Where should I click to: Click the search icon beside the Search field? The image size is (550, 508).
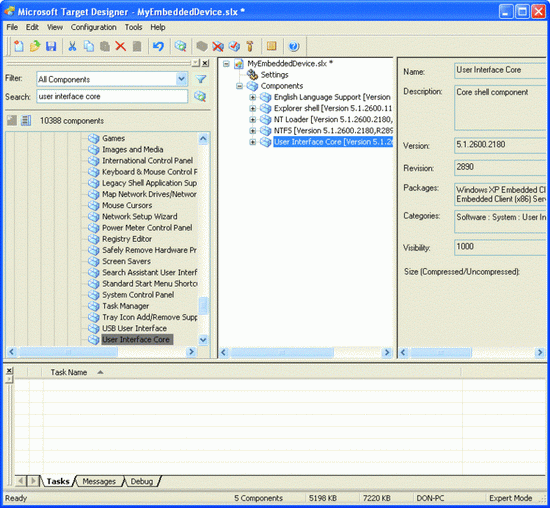point(200,96)
